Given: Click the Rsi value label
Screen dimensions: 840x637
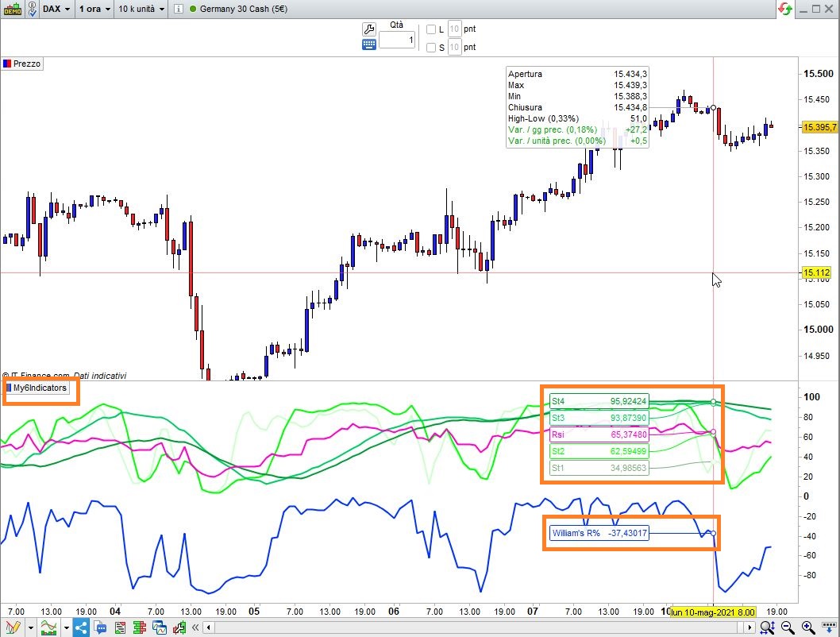Looking at the screenshot, I should [599, 434].
